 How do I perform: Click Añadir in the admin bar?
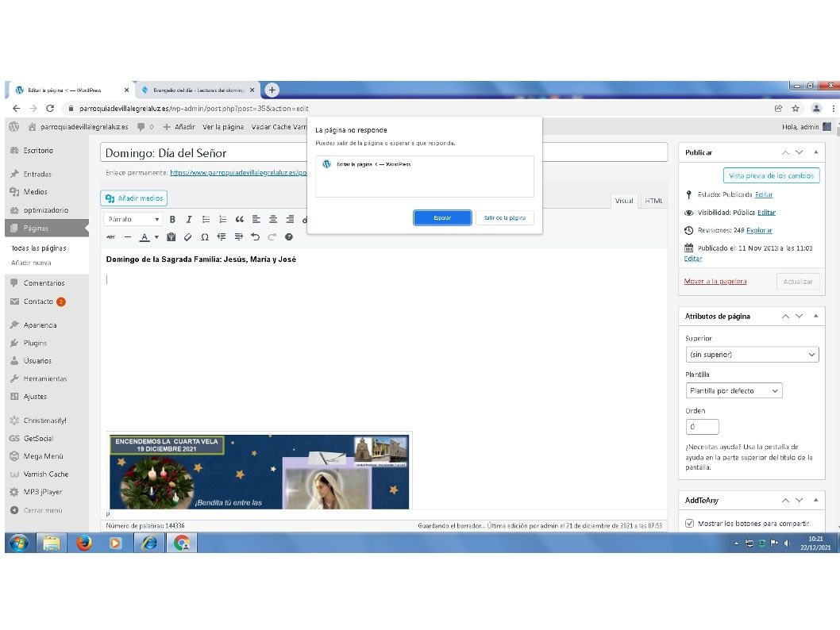coord(179,127)
